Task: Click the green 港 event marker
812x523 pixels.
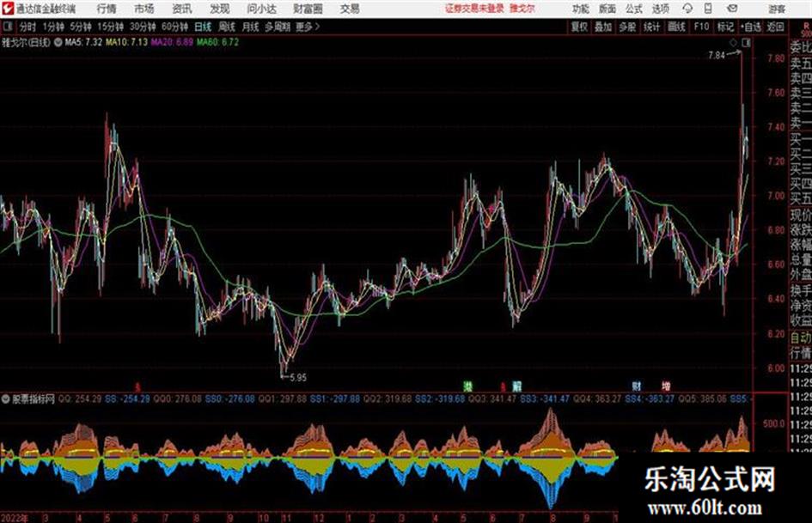Action: click(x=467, y=386)
